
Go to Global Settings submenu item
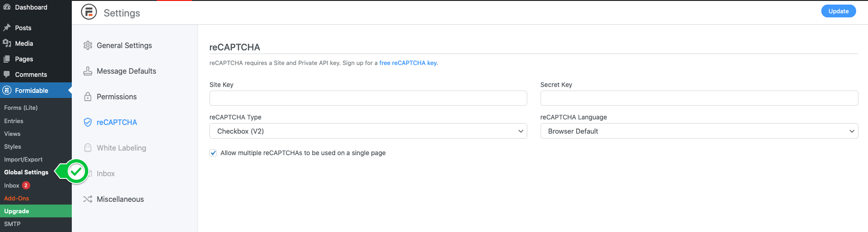(x=26, y=172)
